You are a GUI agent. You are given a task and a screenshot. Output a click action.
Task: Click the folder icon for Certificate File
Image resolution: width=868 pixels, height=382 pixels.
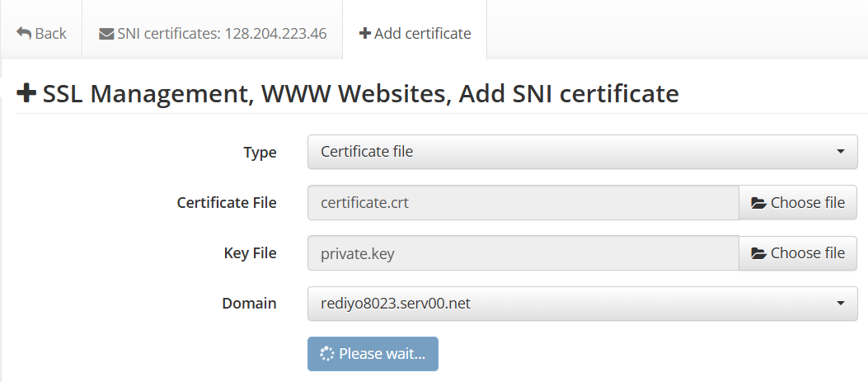[x=759, y=203]
